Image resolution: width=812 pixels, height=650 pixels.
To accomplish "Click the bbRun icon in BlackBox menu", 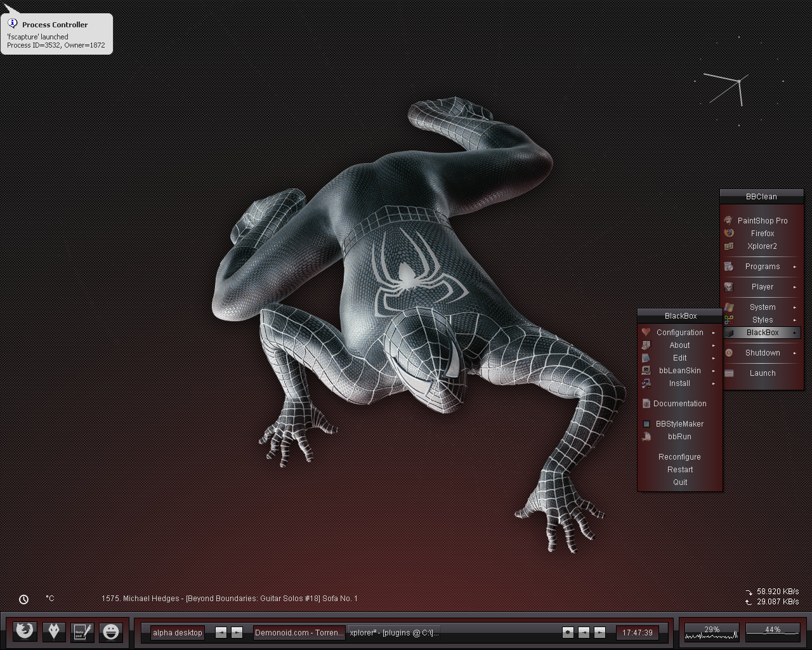I will (646, 436).
